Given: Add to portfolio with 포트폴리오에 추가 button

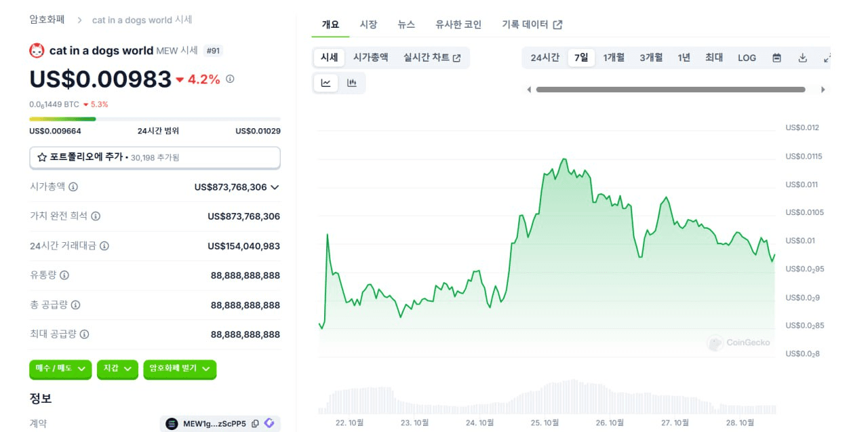Looking at the screenshot, I should point(155,157).
